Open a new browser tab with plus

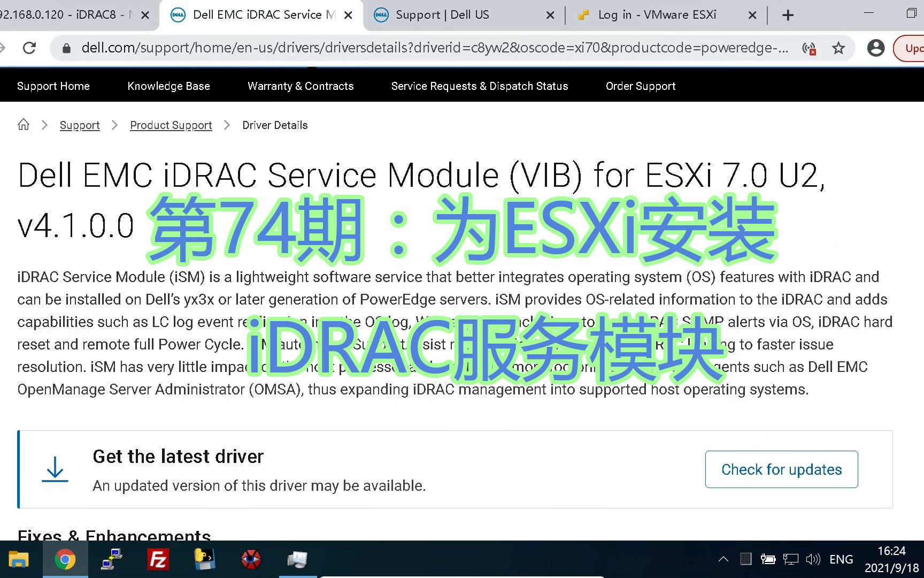788,15
